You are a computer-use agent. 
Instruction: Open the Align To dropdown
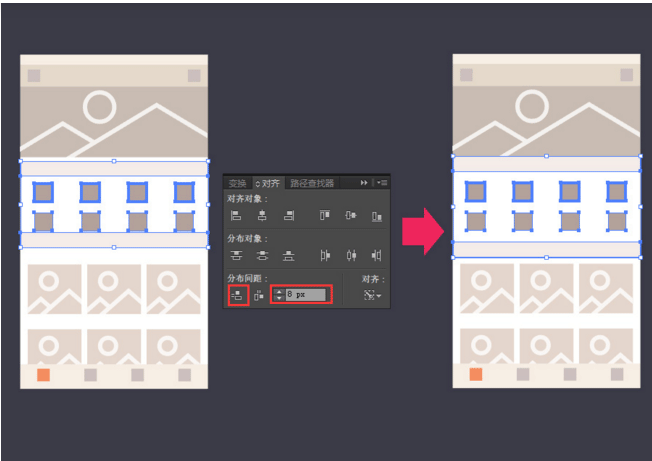tap(372, 295)
